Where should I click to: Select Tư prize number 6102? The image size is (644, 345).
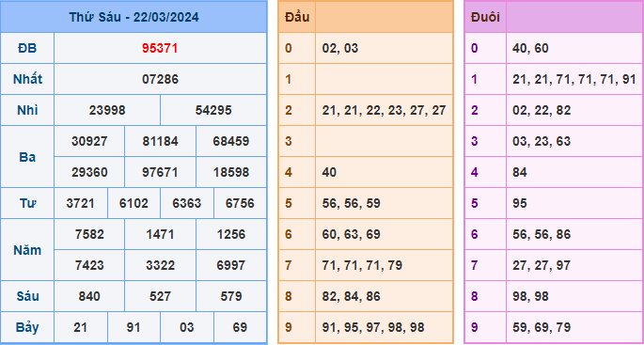(134, 203)
